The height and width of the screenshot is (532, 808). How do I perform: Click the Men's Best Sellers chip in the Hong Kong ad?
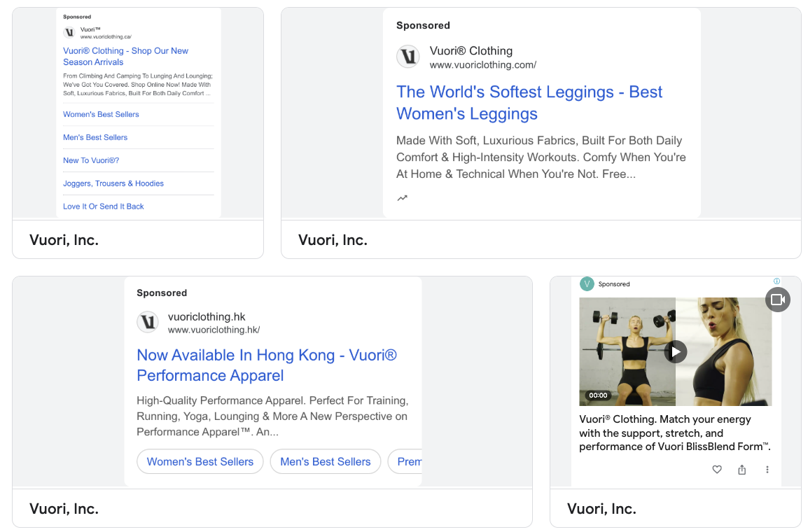tap(325, 461)
